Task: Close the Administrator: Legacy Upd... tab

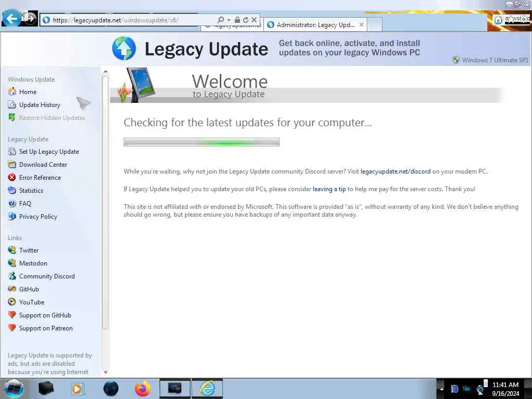Action: click(362, 24)
